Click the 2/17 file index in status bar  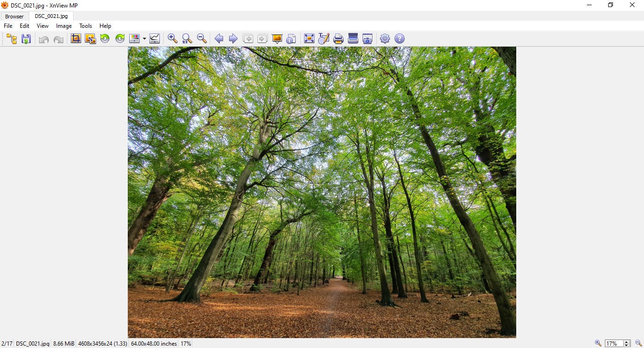[7, 344]
